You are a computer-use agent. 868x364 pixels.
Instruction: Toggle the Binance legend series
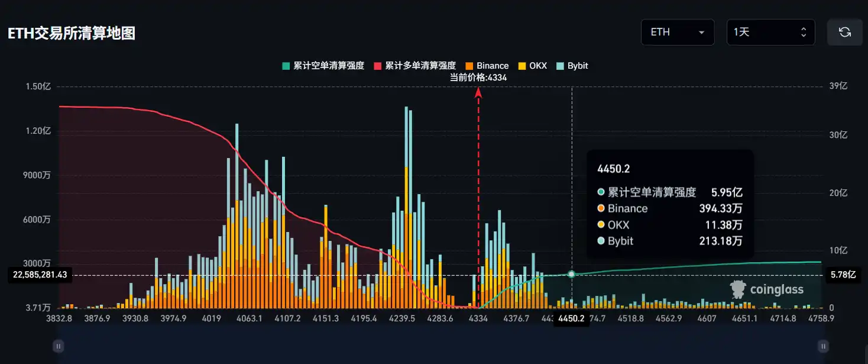[487, 66]
